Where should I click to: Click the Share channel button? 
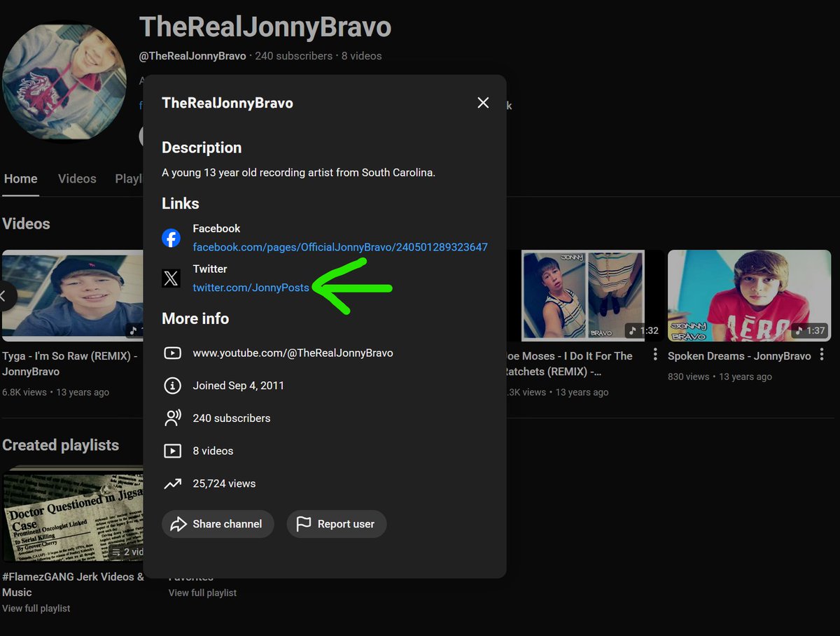218,524
